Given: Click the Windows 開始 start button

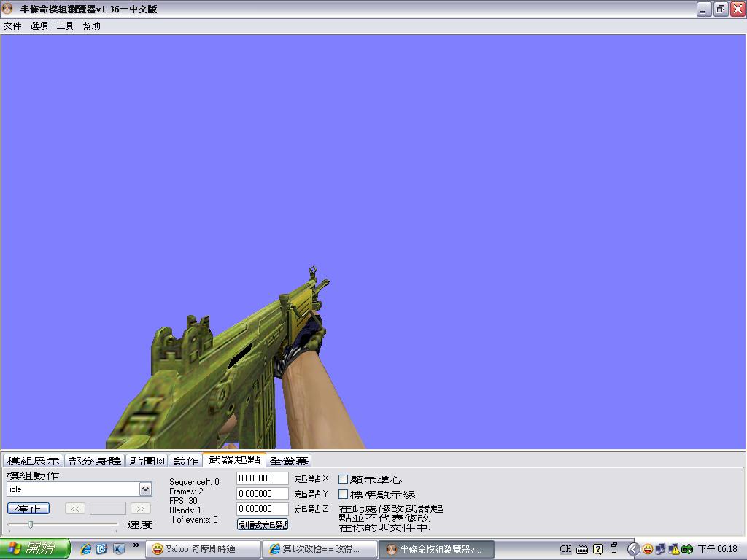Looking at the screenshot, I should click(35, 548).
